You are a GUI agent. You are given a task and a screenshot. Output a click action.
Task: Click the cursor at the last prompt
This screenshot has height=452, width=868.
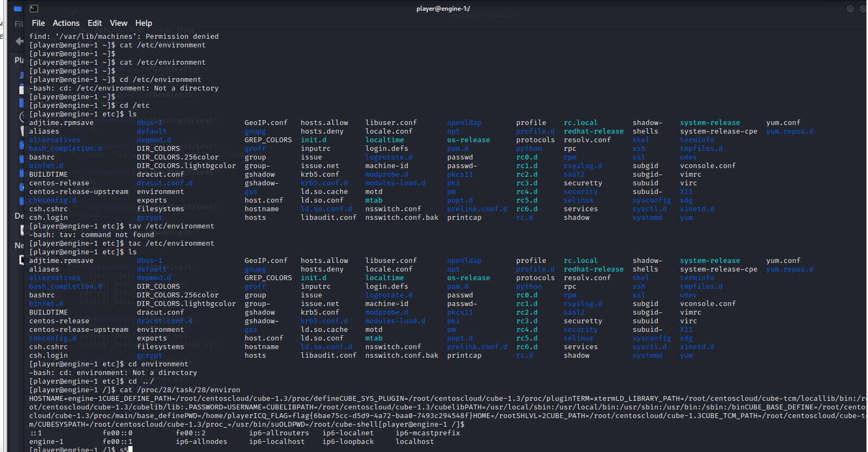[130, 449]
